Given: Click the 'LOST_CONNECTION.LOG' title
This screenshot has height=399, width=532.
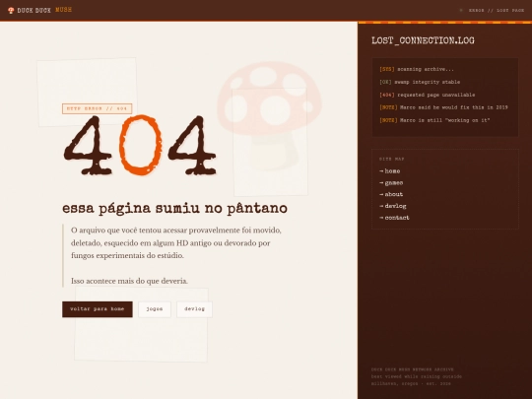Looking at the screenshot, I should (x=423, y=40).
